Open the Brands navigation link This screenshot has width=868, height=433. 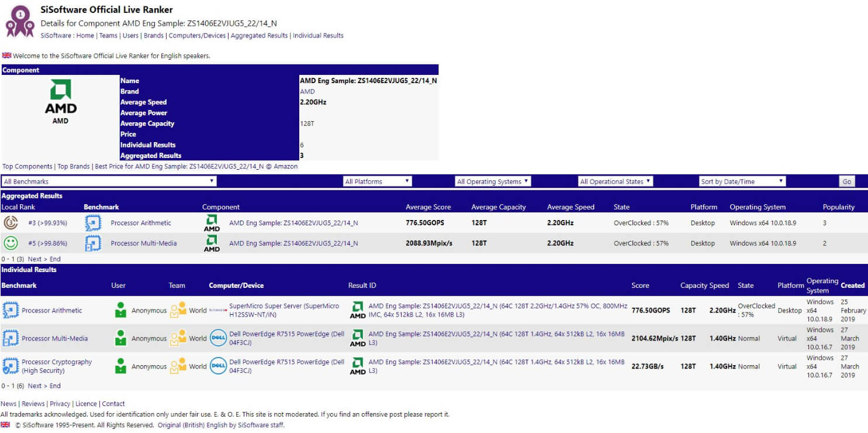[154, 36]
